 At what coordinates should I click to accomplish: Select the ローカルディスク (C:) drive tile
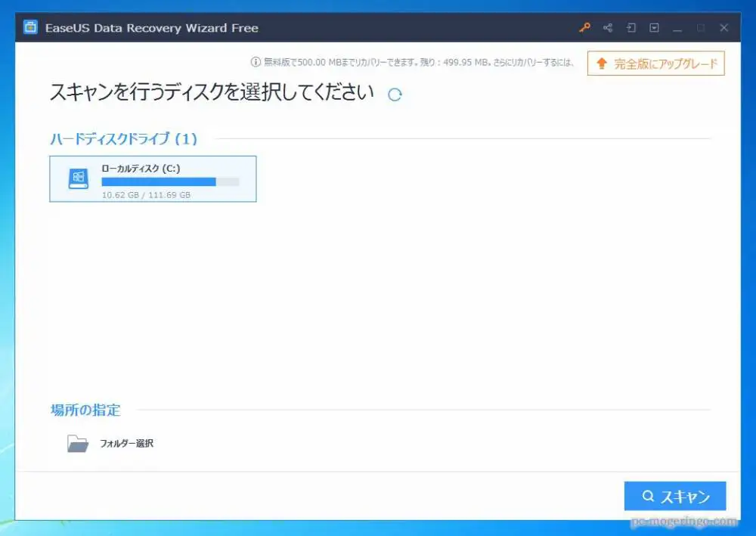(153, 179)
